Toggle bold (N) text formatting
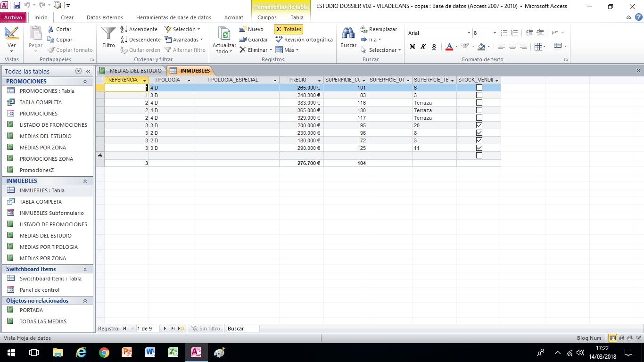Image resolution: width=644 pixels, height=362 pixels. click(x=413, y=46)
